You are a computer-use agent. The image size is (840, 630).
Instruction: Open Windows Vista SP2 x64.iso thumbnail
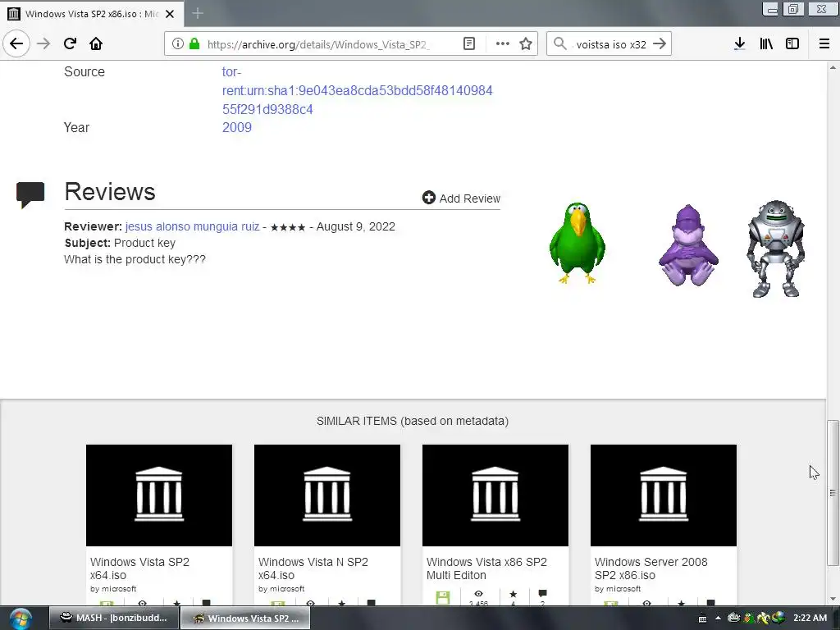click(x=159, y=495)
